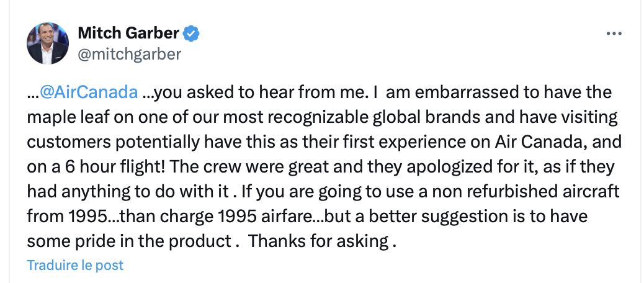This screenshot has height=283, width=644.
Task: Click the Mitch Garber display name
Action: tap(128, 33)
